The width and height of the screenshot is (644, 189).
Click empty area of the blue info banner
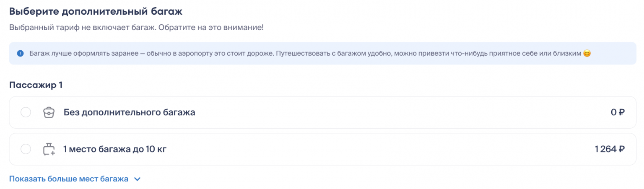[612, 54]
